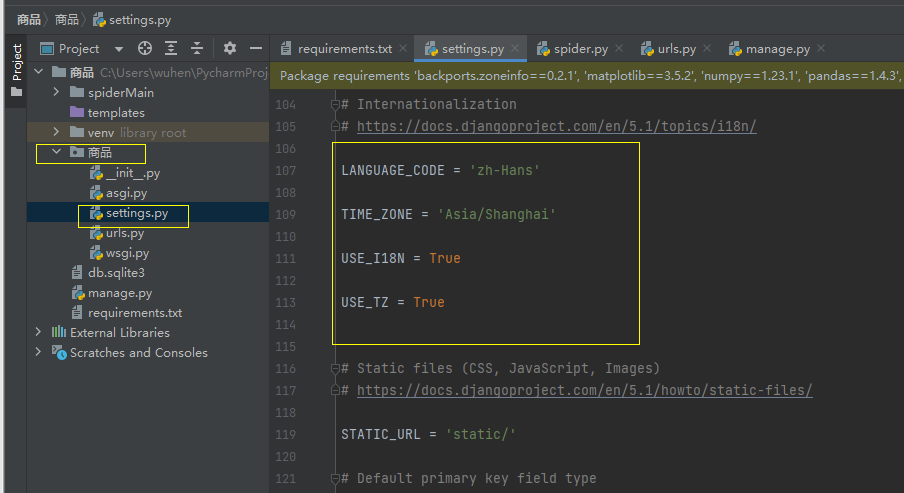Switch to the urls.py editor tab
The image size is (904, 493).
(x=676, y=48)
